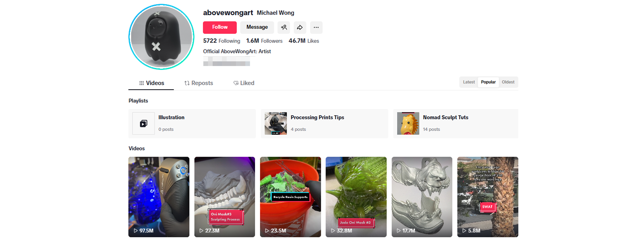Click the add-friend person icon button
644x243 pixels.
pyautogui.click(x=284, y=27)
